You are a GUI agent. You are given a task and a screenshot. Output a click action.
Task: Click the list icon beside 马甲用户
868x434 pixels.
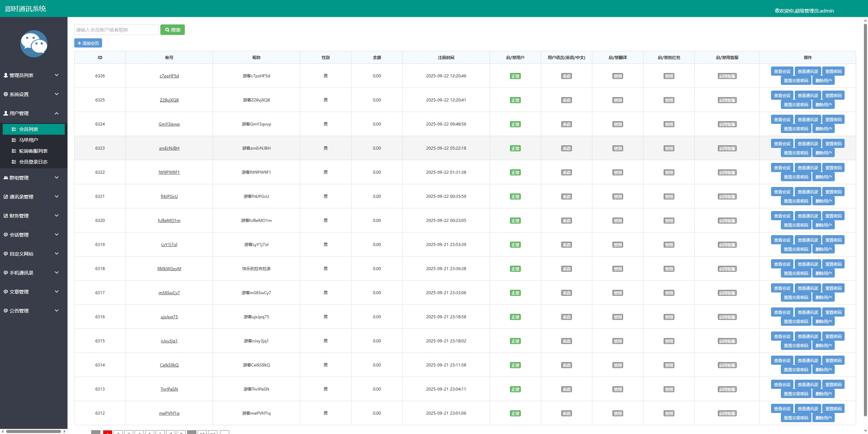(x=14, y=140)
